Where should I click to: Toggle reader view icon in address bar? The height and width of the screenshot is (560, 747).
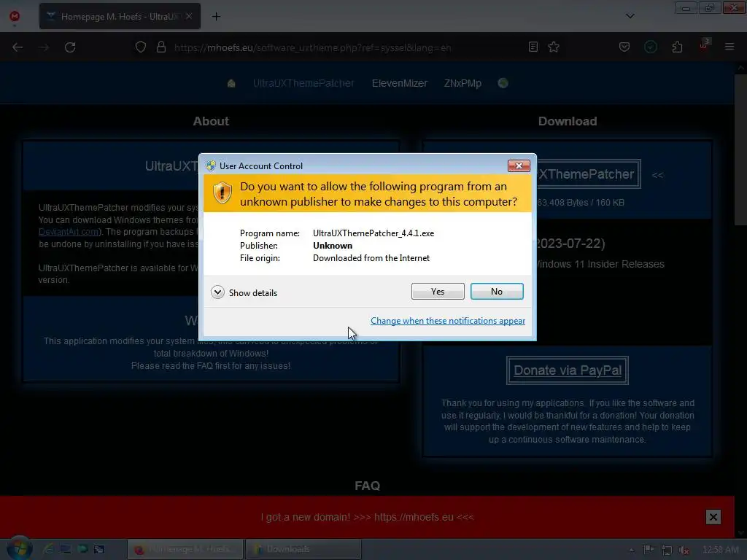(x=533, y=47)
